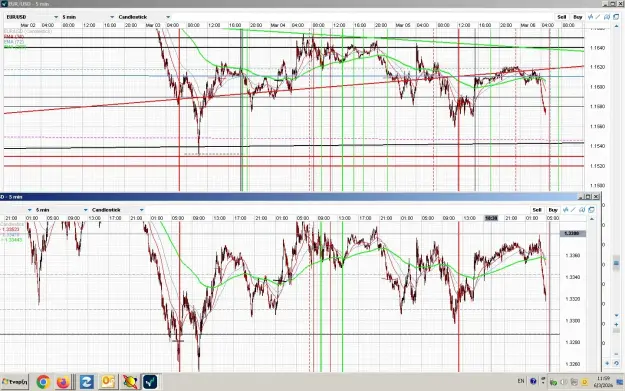Screen dimensions: 625x391
Task: Select the line drawing tool in the lower chart
Action: point(574,210)
